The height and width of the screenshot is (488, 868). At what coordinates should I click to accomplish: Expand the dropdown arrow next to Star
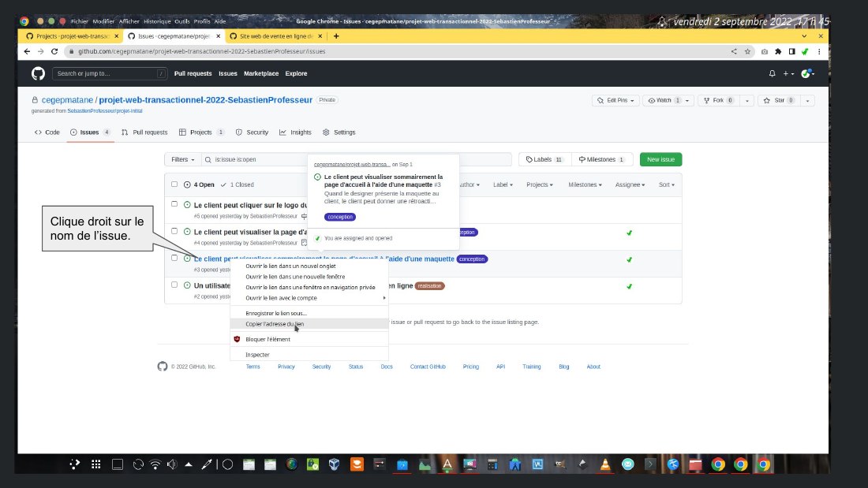coord(808,101)
